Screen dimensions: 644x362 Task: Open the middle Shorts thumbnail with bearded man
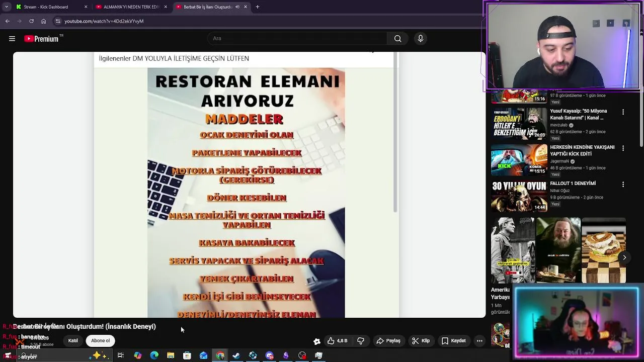click(558, 250)
